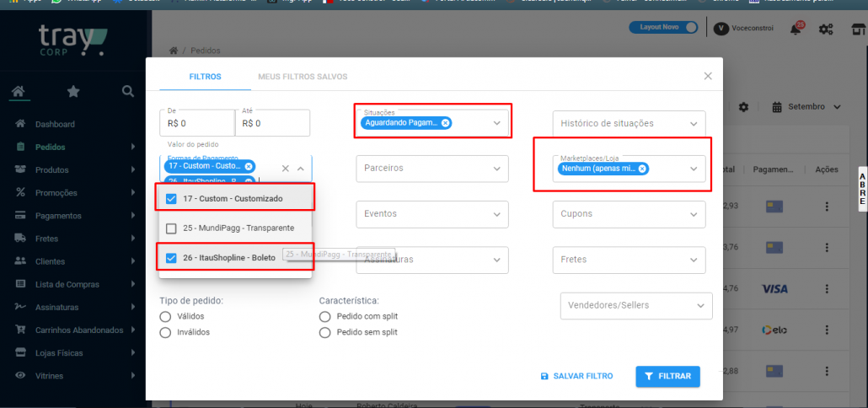Remove the Aguardando Pagamento situation chip

coord(446,123)
